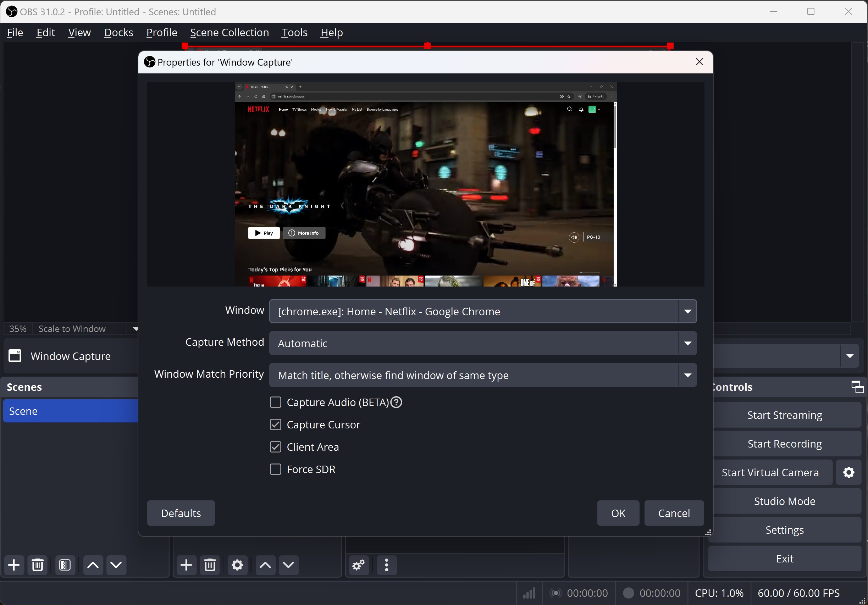Open dropdown arrow right of properties dialog
The height and width of the screenshot is (605, 868).
850,356
